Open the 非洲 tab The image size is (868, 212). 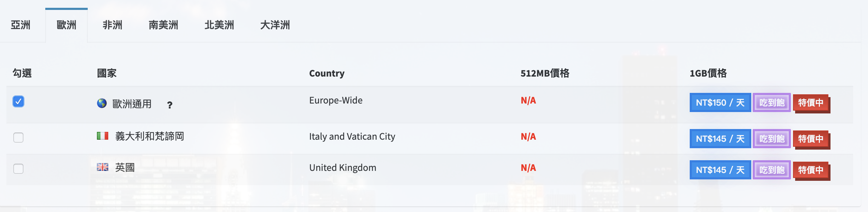click(112, 25)
